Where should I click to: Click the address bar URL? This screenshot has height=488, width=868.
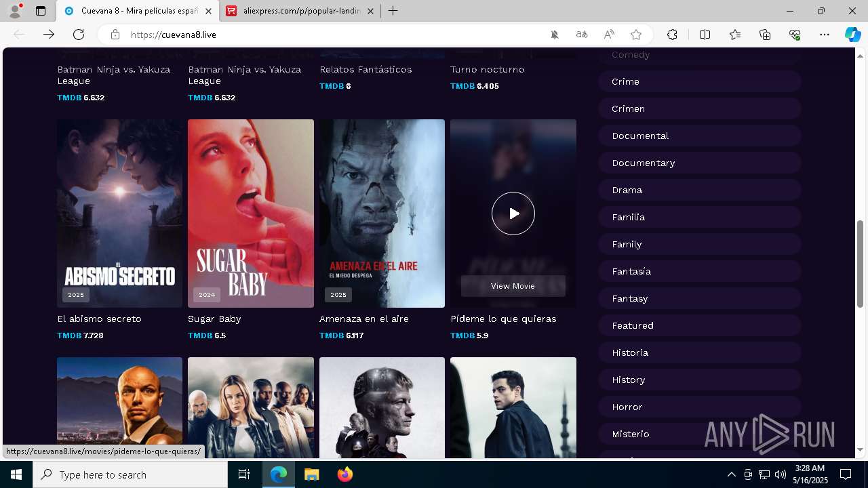[x=173, y=35]
